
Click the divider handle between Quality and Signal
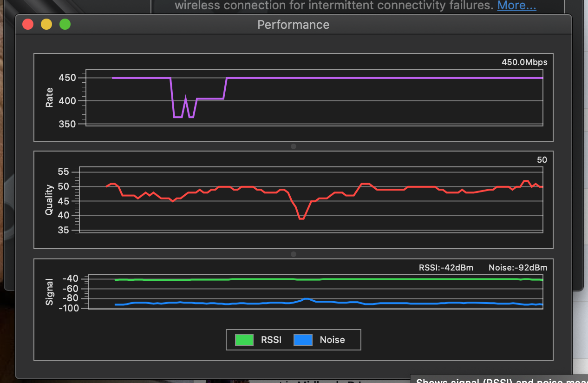point(294,254)
